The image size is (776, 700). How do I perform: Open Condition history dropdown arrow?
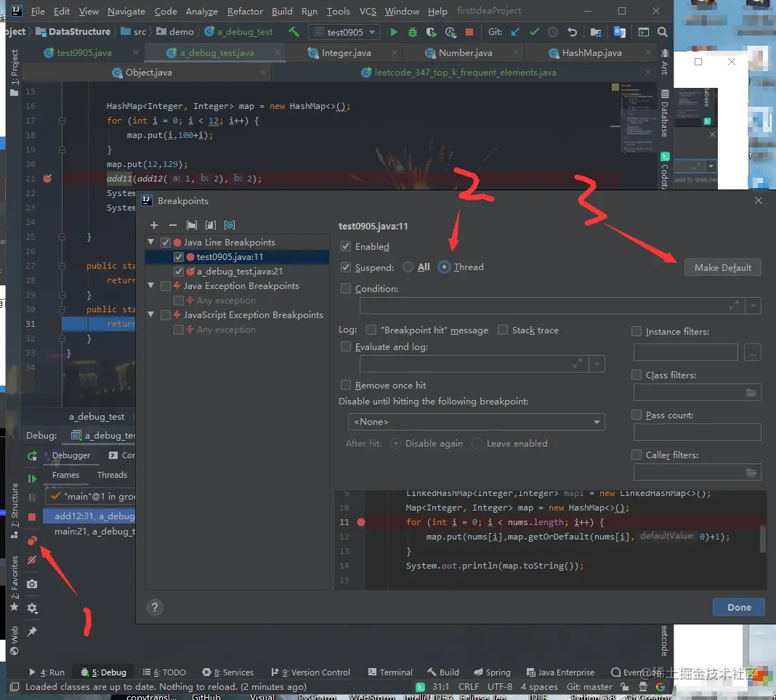(753, 306)
